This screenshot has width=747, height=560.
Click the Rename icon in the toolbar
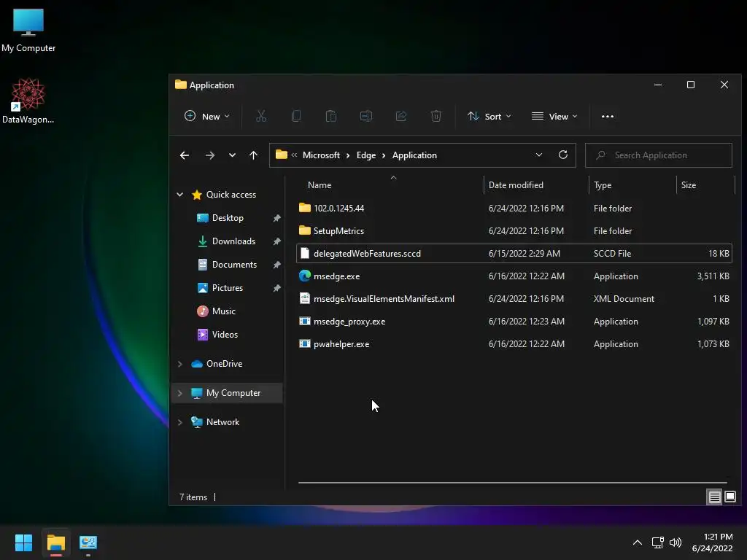(366, 116)
